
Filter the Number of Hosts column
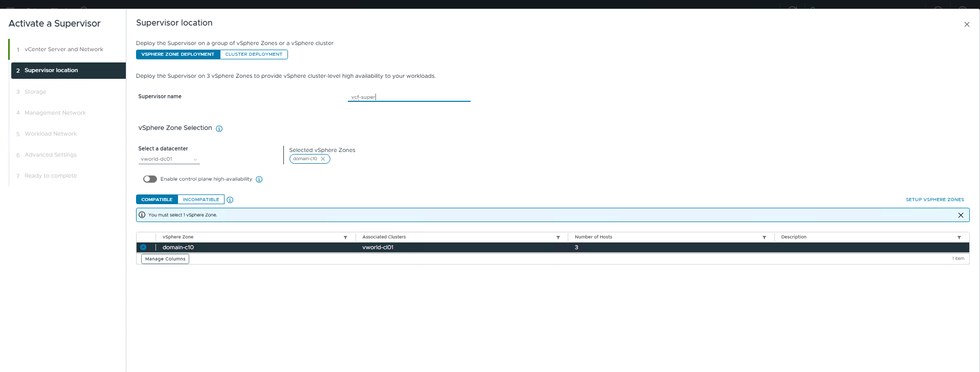pos(764,237)
